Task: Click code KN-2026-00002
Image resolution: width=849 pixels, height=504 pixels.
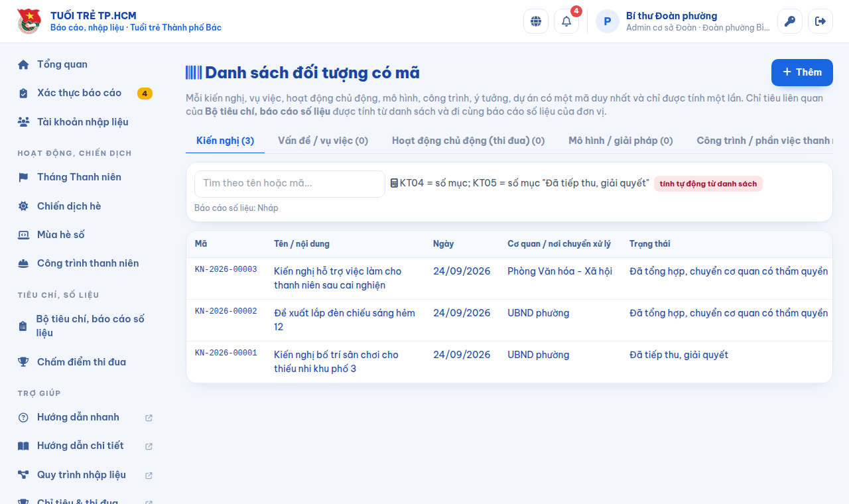Action: coord(226,311)
